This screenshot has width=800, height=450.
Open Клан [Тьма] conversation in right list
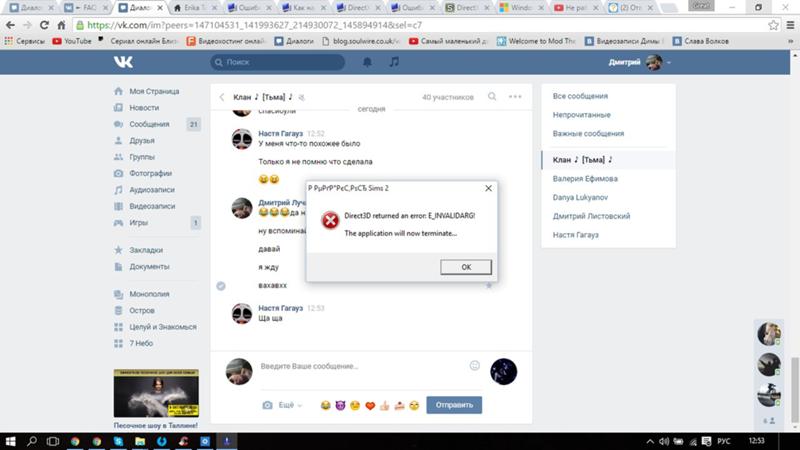[x=608, y=160]
